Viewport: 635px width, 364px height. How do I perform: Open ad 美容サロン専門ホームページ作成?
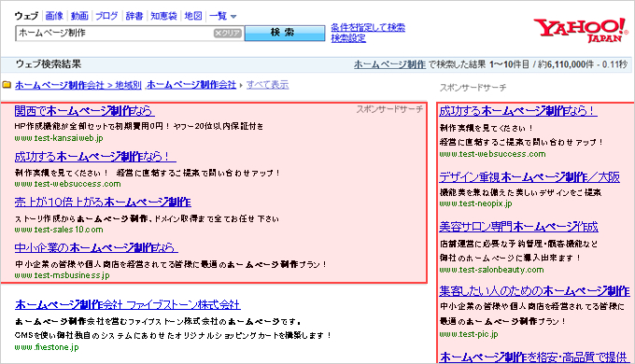click(518, 227)
